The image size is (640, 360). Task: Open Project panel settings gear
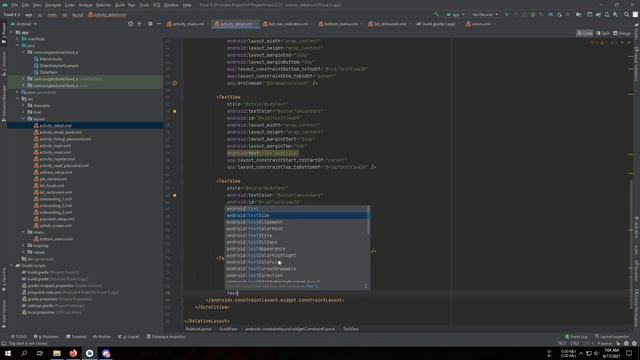(150, 24)
